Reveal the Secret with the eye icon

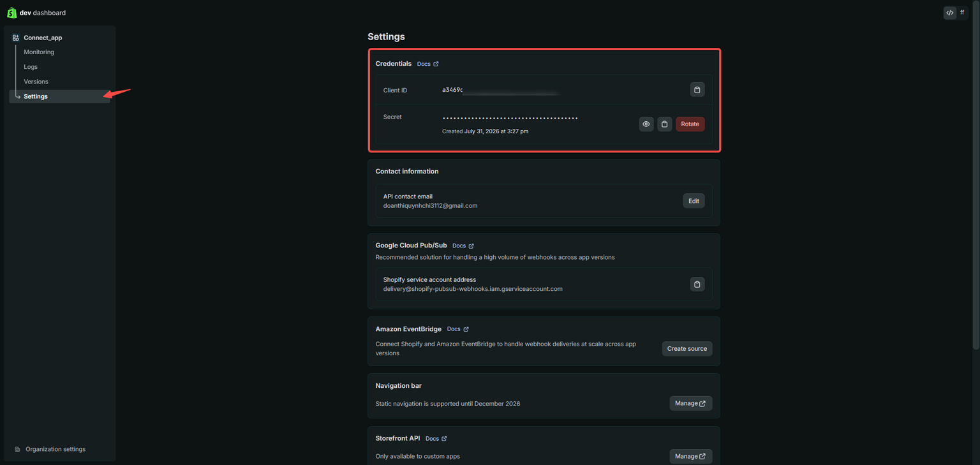click(x=646, y=124)
